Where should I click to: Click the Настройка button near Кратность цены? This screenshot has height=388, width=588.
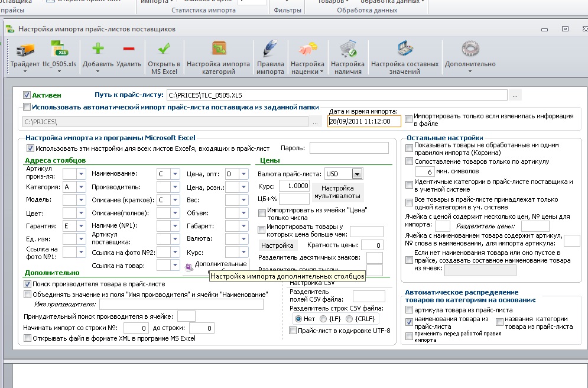pos(277,245)
